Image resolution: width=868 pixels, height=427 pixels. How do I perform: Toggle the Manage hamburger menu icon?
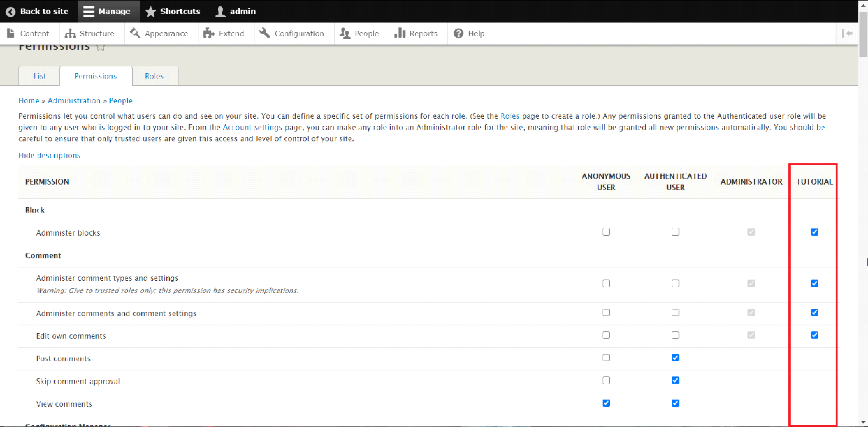[89, 12]
